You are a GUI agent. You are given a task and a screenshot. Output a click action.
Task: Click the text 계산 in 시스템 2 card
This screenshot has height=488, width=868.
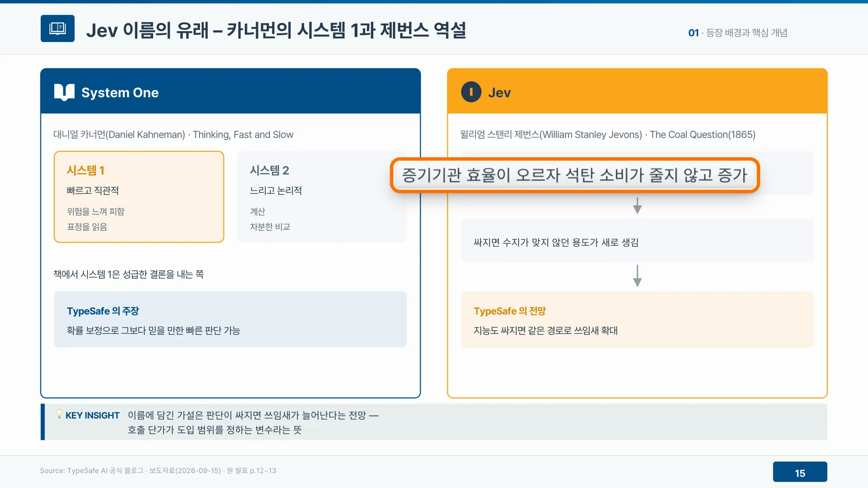tap(258, 211)
